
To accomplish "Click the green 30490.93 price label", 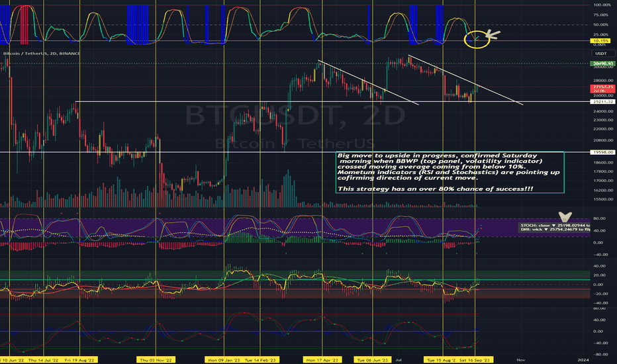I will [602, 64].
